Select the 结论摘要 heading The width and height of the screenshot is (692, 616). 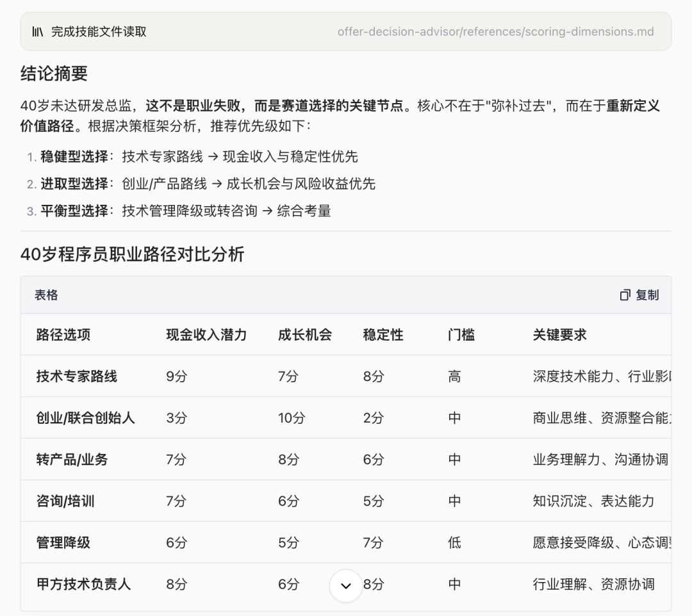click(x=54, y=73)
